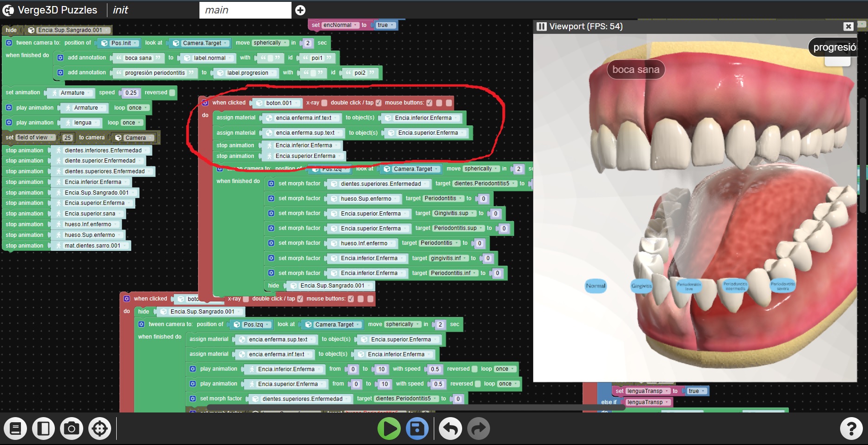Open gear on set morph factor hueso.Inf.enfermo block
The width and height of the screenshot is (868, 445).
pos(271,243)
